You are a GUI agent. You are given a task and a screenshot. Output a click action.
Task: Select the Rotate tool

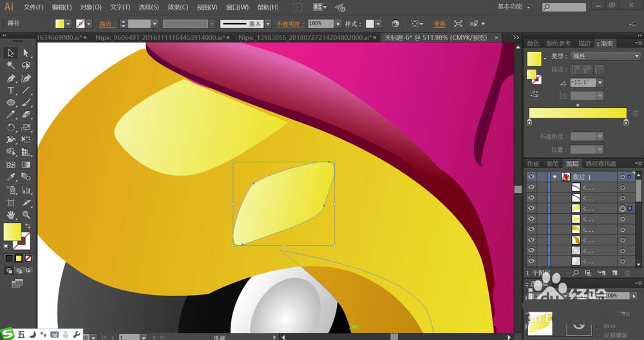(x=11, y=127)
